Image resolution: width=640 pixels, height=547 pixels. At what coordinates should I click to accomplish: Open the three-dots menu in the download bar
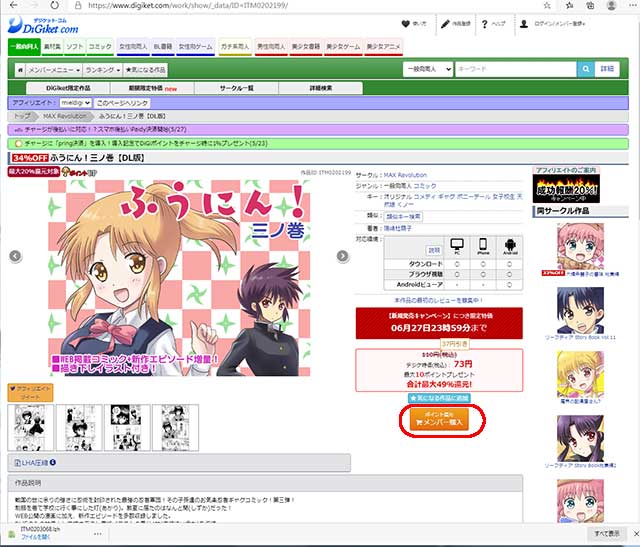(x=97, y=534)
